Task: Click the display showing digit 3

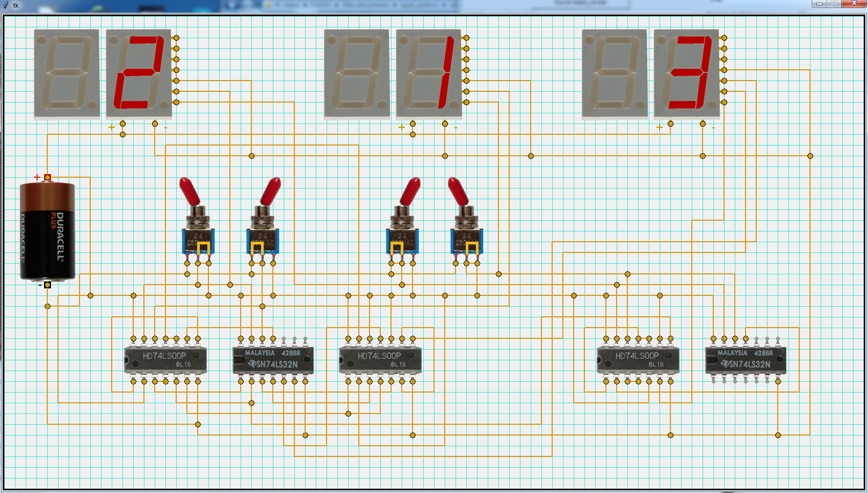Action: coord(686,74)
